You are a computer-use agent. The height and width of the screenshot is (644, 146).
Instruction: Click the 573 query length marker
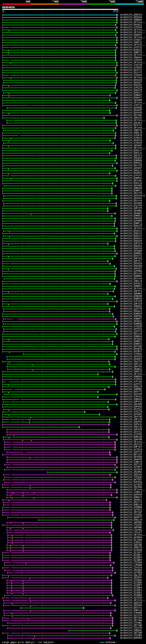pos(115,11)
